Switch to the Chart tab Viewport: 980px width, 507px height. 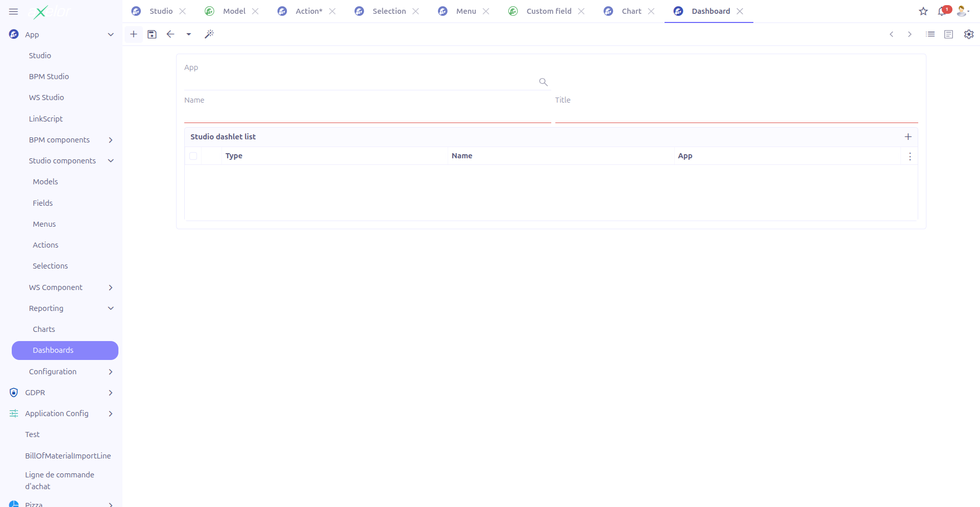[632, 11]
